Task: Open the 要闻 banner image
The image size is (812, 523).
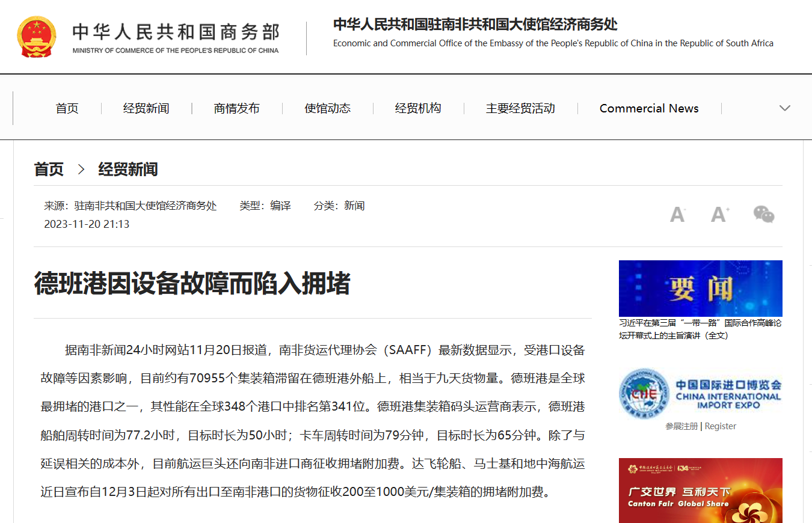Action: 701,289
